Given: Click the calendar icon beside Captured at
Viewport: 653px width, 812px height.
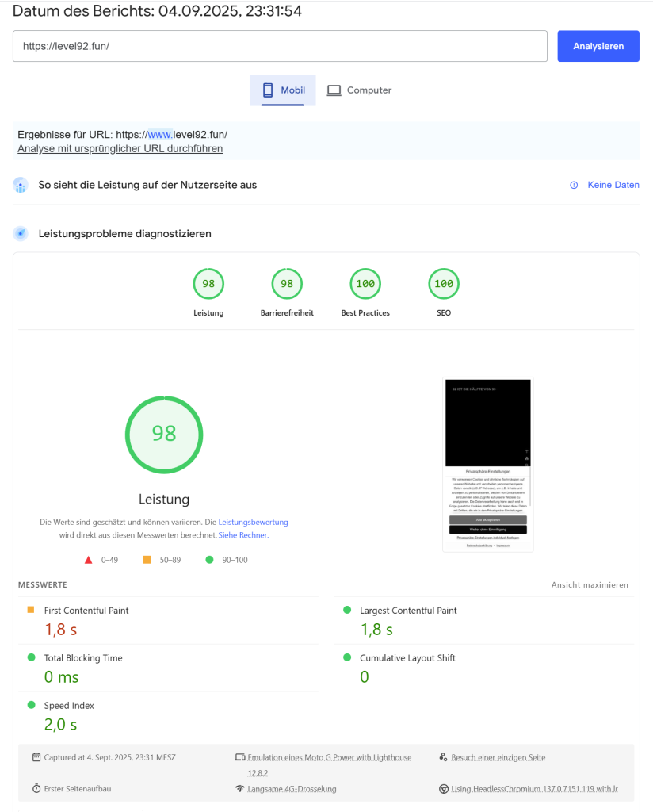Looking at the screenshot, I should click(x=36, y=757).
